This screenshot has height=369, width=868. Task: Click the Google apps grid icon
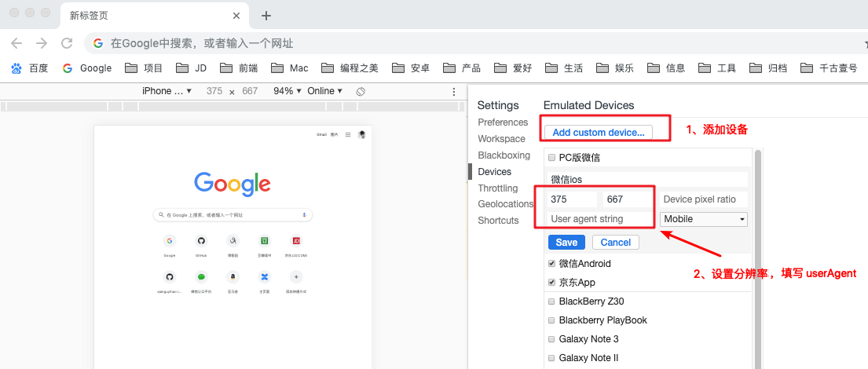click(348, 135)
